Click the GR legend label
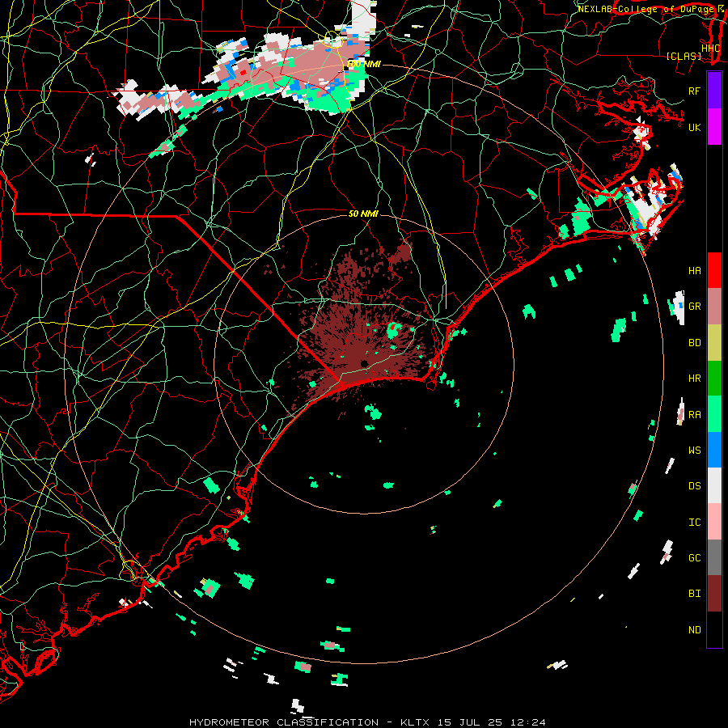This screenshot has height=728, width=728. coord(694,307)
